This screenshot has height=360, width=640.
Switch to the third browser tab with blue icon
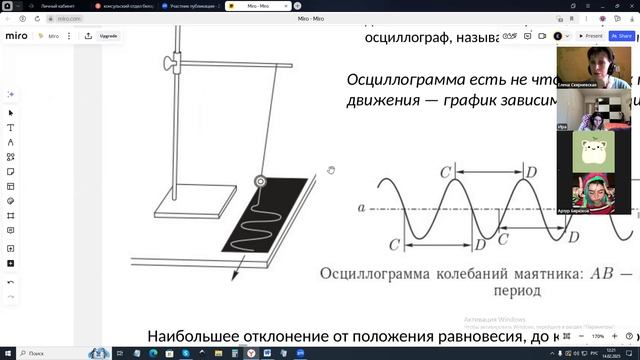click(191, 6)
